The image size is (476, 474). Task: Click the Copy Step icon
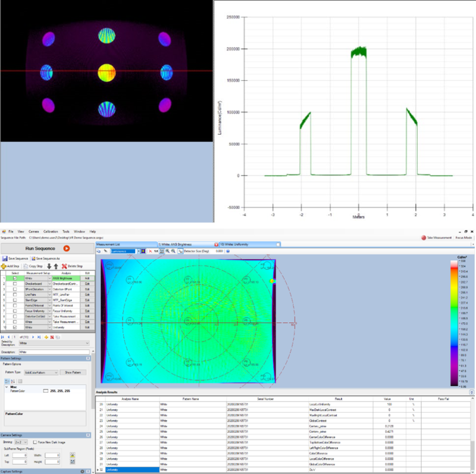point(26,266)
